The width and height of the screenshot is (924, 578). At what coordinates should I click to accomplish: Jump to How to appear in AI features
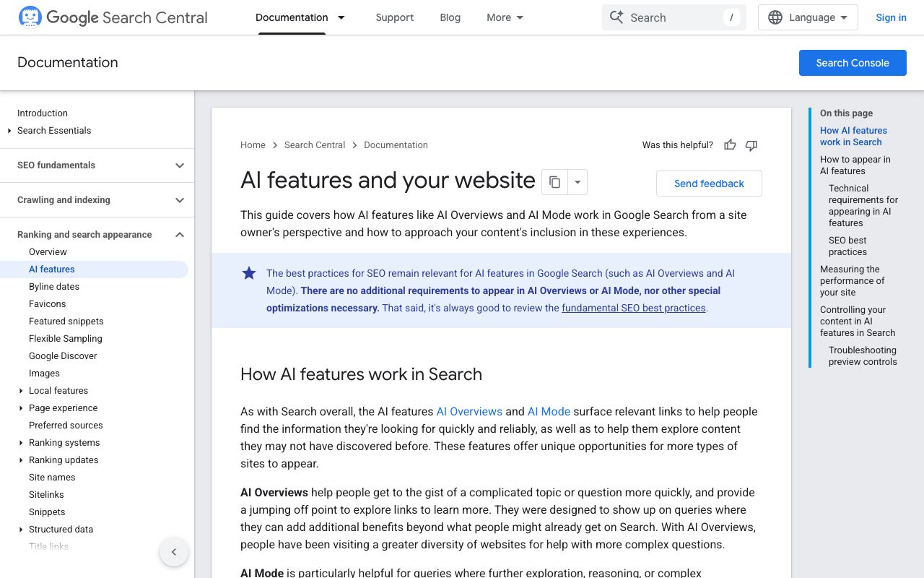point(855,165)
